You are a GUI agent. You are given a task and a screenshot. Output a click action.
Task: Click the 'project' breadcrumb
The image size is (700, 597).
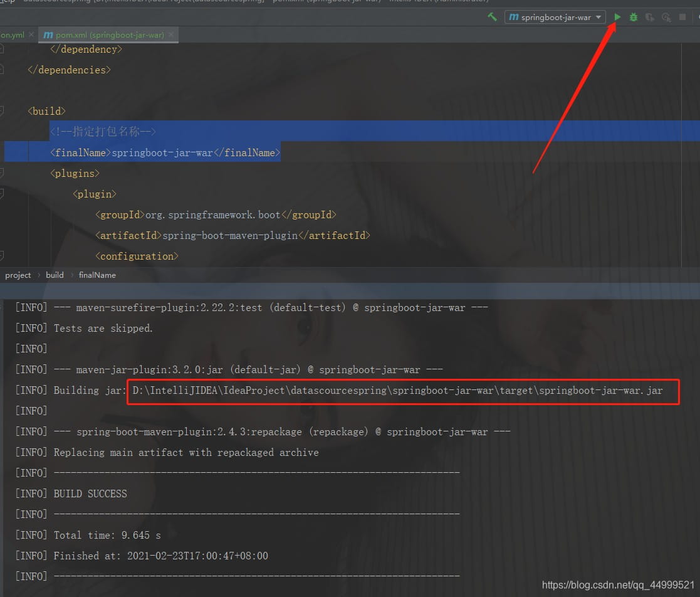pos(18,275)
